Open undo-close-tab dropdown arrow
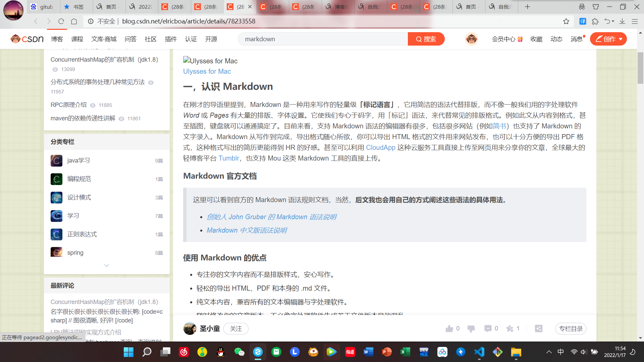 coord(613,21)
